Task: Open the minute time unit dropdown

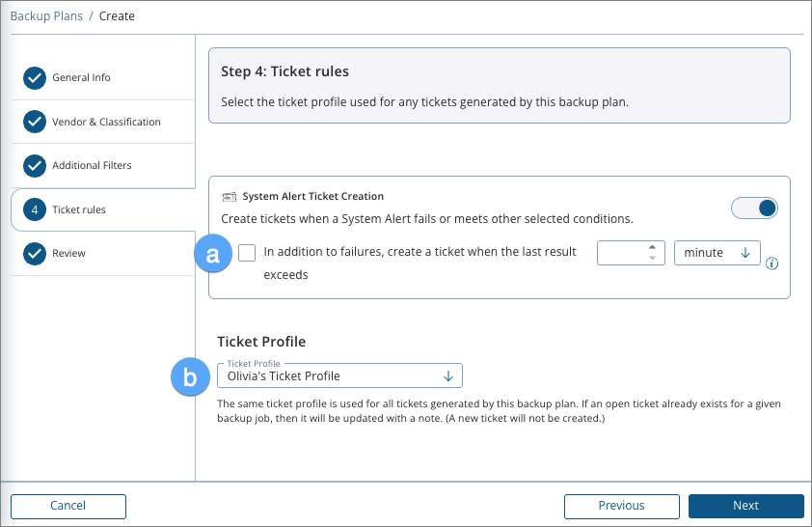Action: [x=717, y=253]
